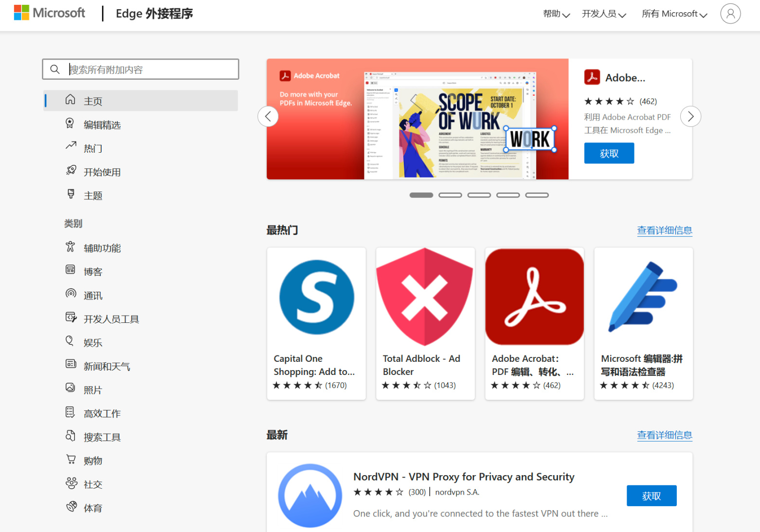
Task: Click the 高效工作 checklist icon
Action: (x=70, y=412)
